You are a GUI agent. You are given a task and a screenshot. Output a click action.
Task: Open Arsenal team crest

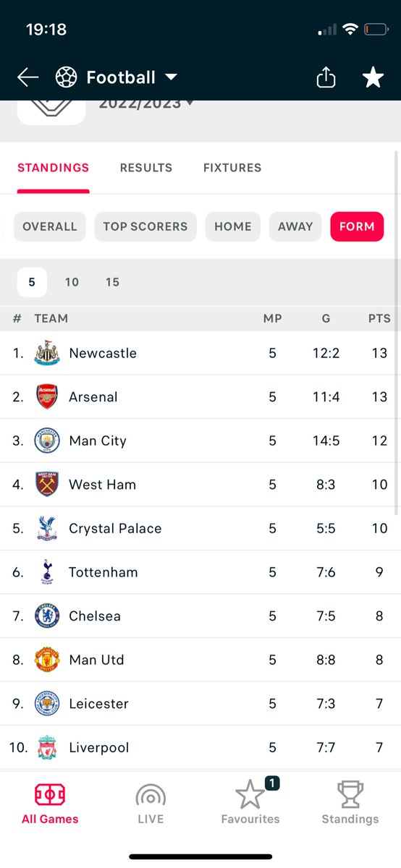pos(47,397)
